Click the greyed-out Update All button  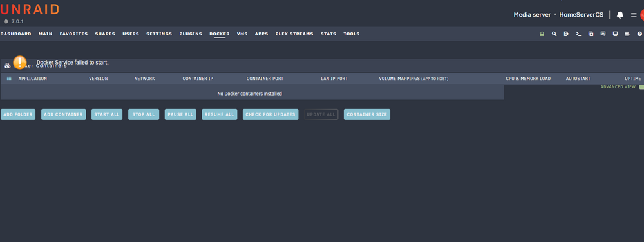[x=321, y=114]
